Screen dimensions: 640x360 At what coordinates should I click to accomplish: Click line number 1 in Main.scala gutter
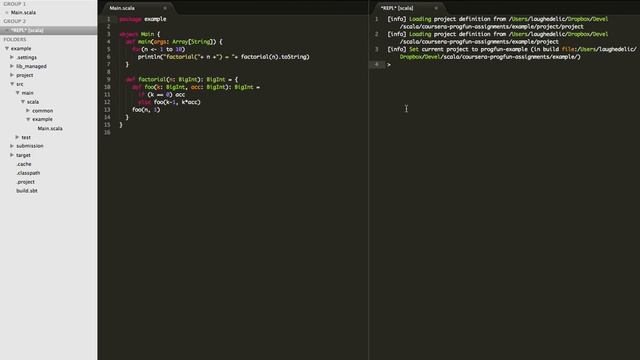click(109, 19)
